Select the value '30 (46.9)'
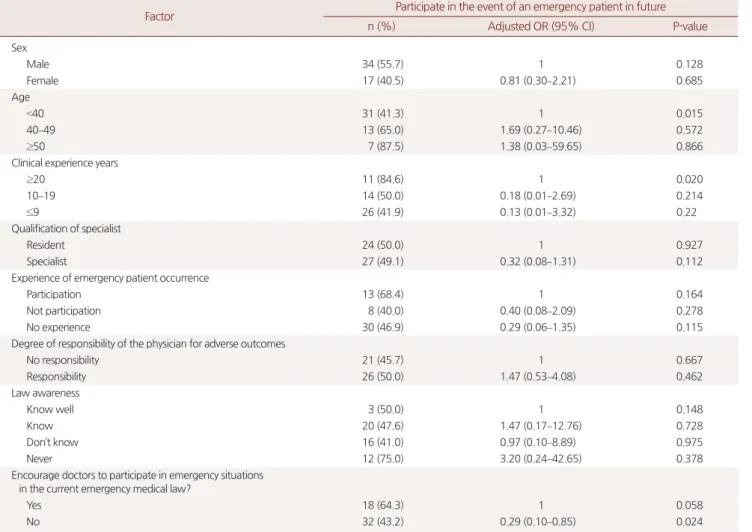Viewport: 752px width, 532px height. [383, 327]
